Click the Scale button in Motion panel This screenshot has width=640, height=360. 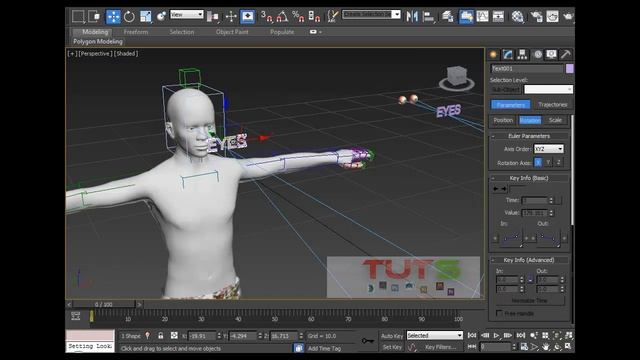[x=555, y=120]
